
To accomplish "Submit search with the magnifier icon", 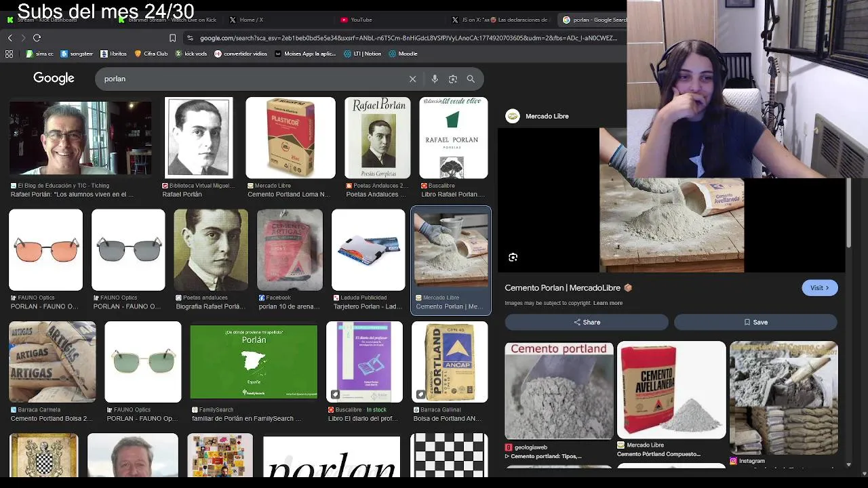I will pos(471,79).
